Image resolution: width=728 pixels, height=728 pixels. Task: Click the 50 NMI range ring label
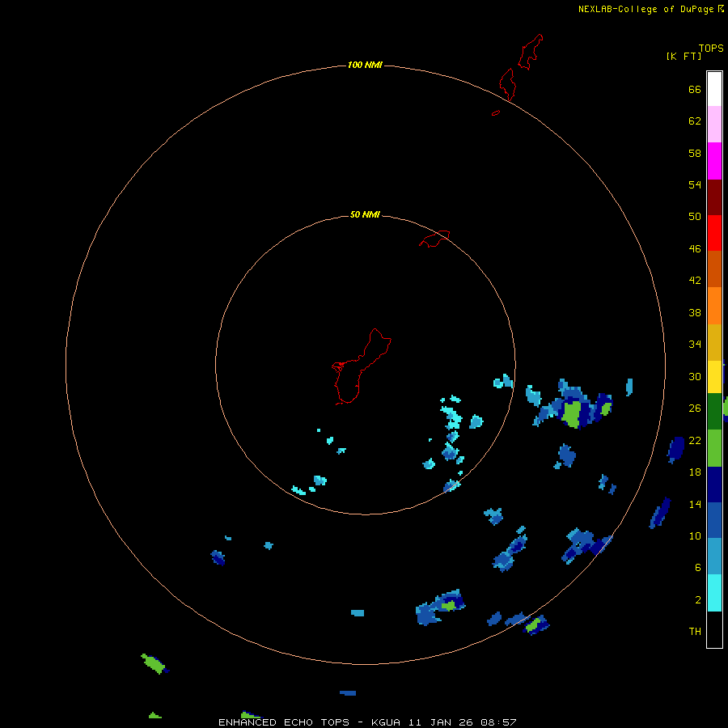[x=365, y=214]
